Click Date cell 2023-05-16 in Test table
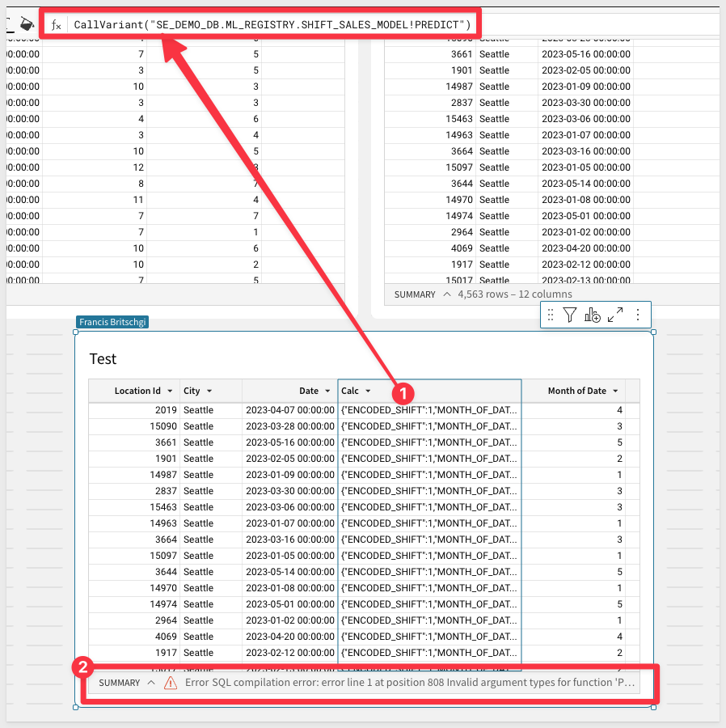Viewport: 726px width, 728px height. click(x=290, y=442)
